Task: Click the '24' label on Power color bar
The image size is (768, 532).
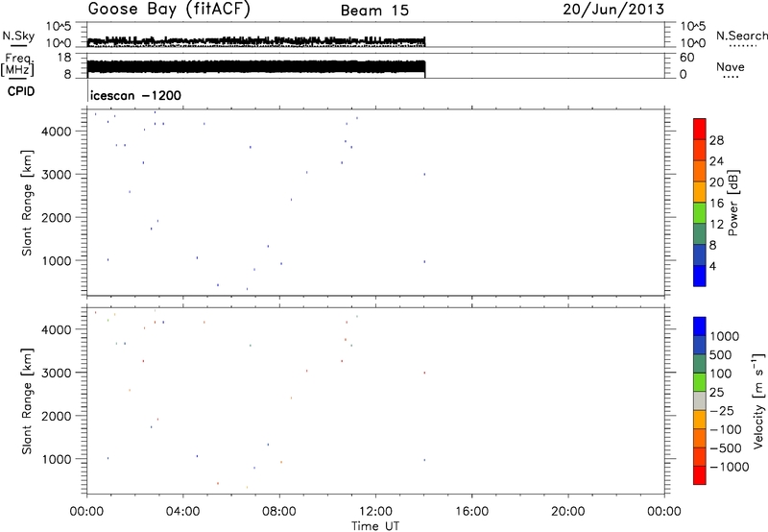Action: [716, 161]
